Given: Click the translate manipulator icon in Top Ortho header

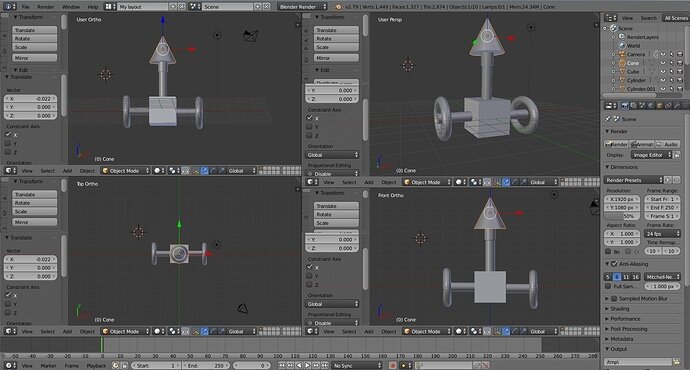Looking at the screenshot, I should (x=205, y=331).
